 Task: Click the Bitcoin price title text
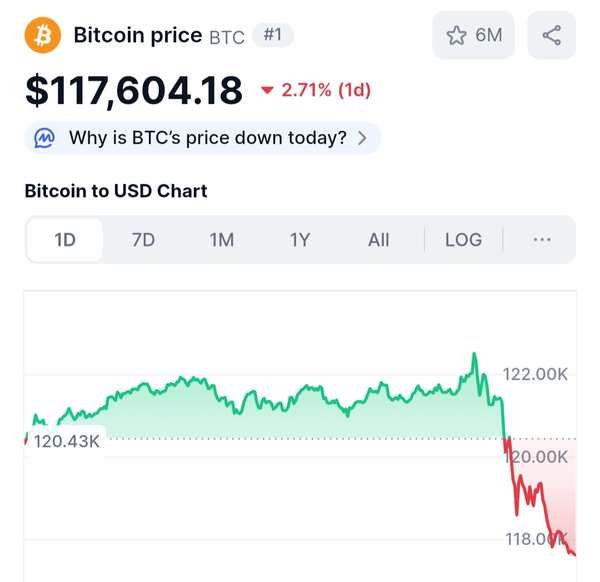pyautogui.click(x=137, y=36)
